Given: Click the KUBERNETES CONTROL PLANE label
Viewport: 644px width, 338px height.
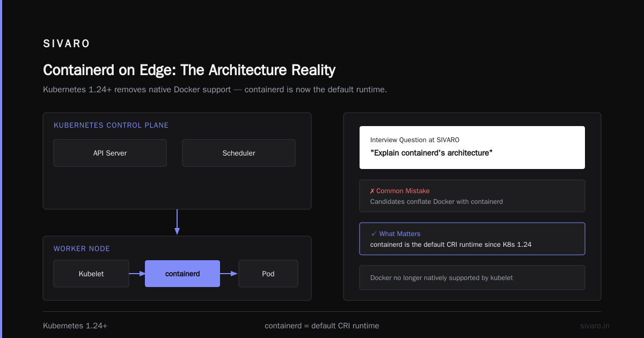Looking at the screenshot, I should (111, 126).
